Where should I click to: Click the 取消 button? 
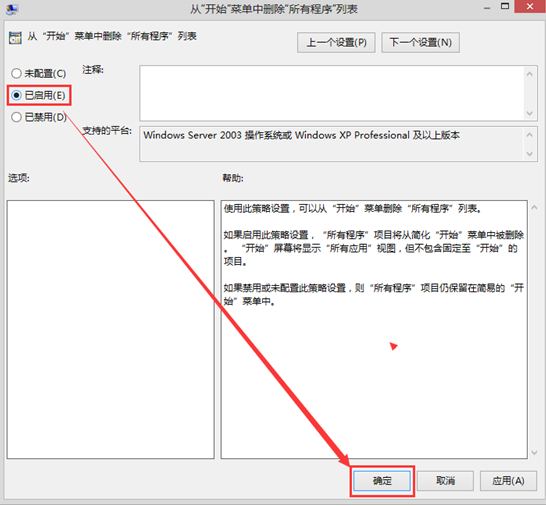[x=445, y=481]
